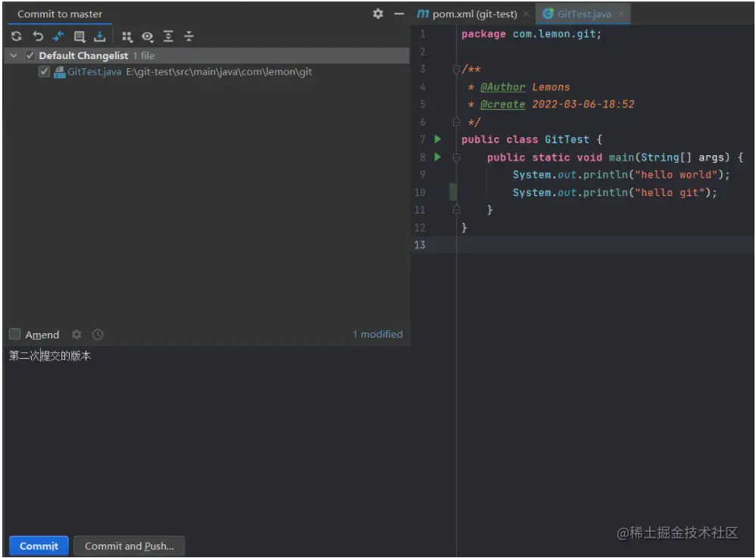Click the "hello world" string literal

[x=676, y=174]
